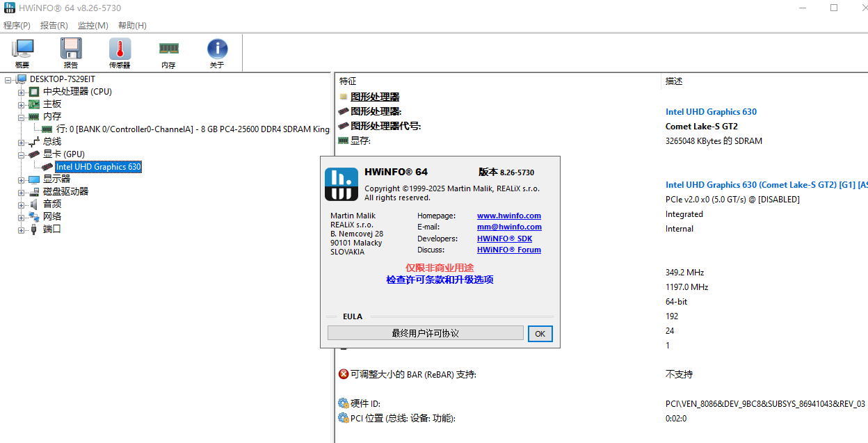Click the drive icon beside 磁盘驱动器
868x443 pixels.
click(x=33, y=192)
